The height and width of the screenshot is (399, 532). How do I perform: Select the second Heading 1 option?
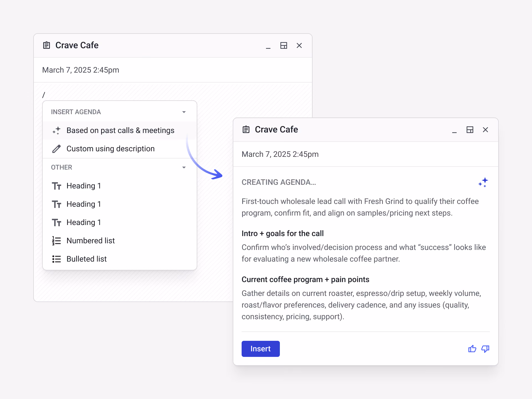[120, 204]
